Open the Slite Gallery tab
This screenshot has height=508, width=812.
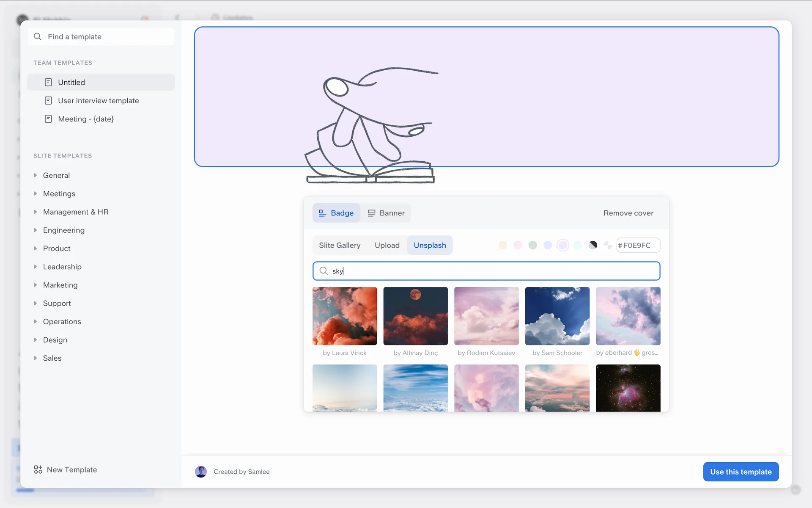coord(340,245)
